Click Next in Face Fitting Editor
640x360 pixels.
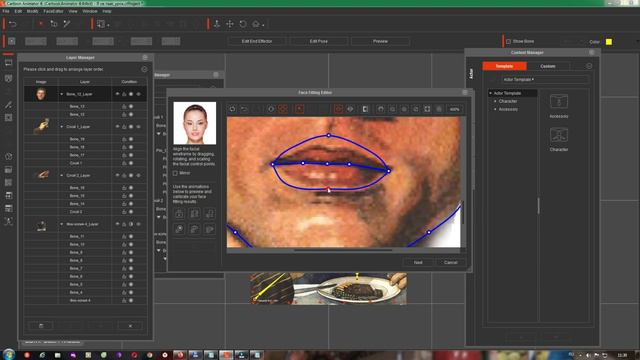point(418,262)
